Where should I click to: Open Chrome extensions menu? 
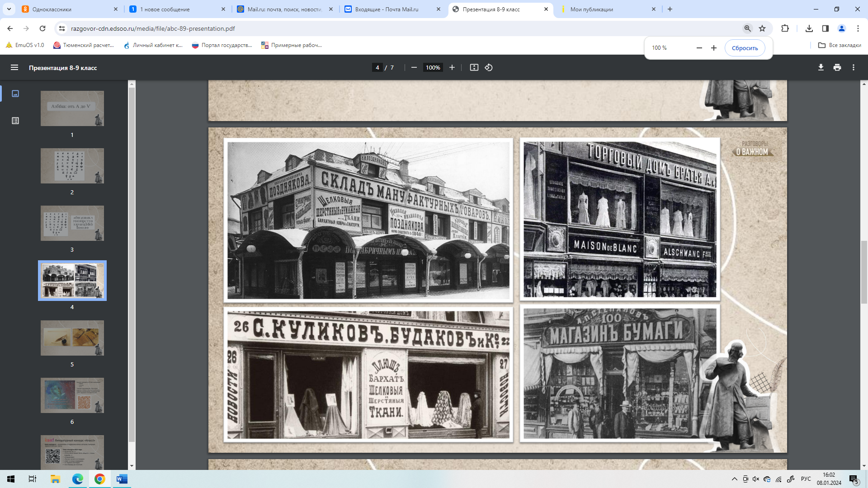[785, 28]
